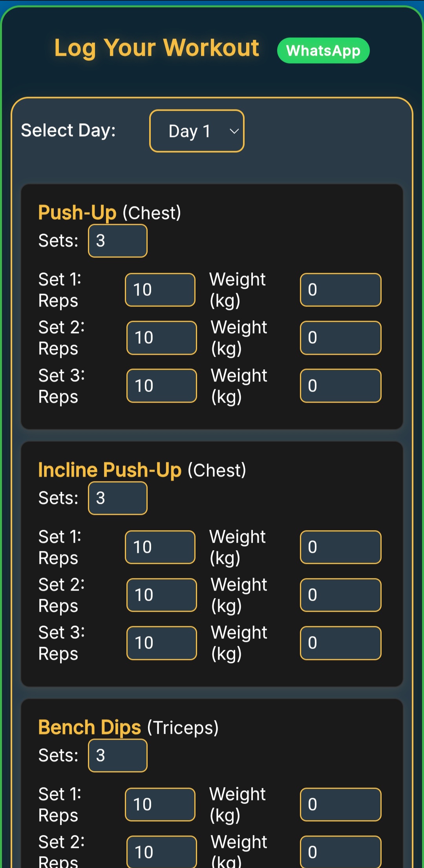Click the Sets field for Push-Up

pos(117,241)
